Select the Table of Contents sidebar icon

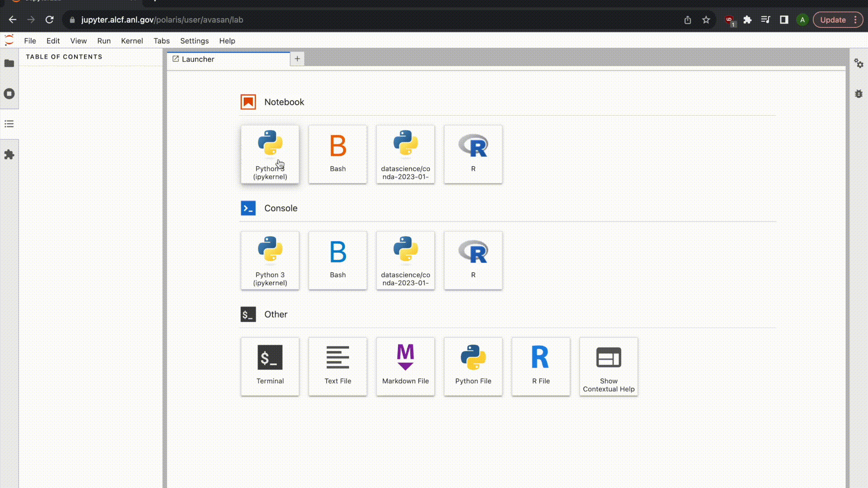click(x=9, y=124)
